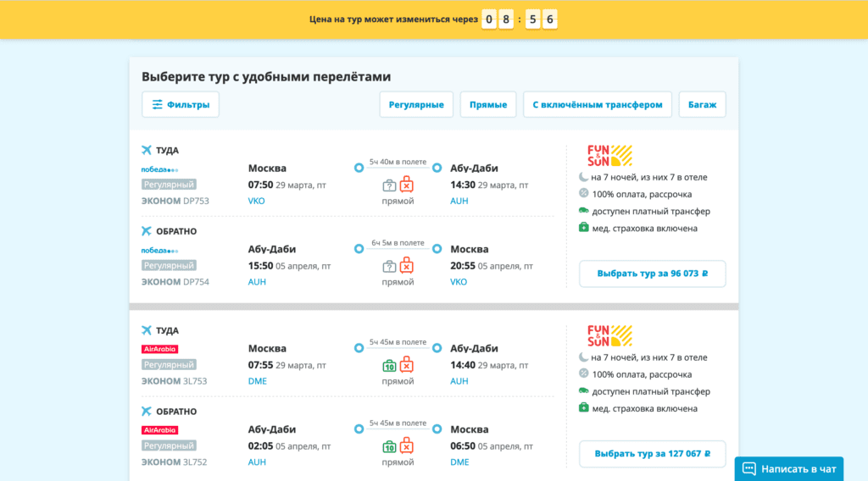Click the Fun&Sun logo of the 127 067 tour
868x481 pixels.
click(609, 335)
